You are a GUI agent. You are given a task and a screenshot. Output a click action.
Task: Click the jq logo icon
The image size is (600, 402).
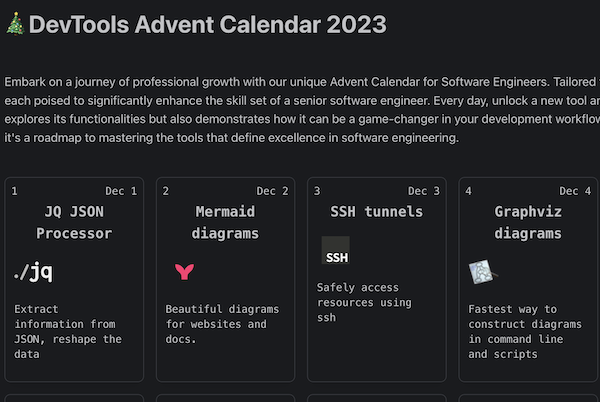pyautogui.click(x=33, y=272)
